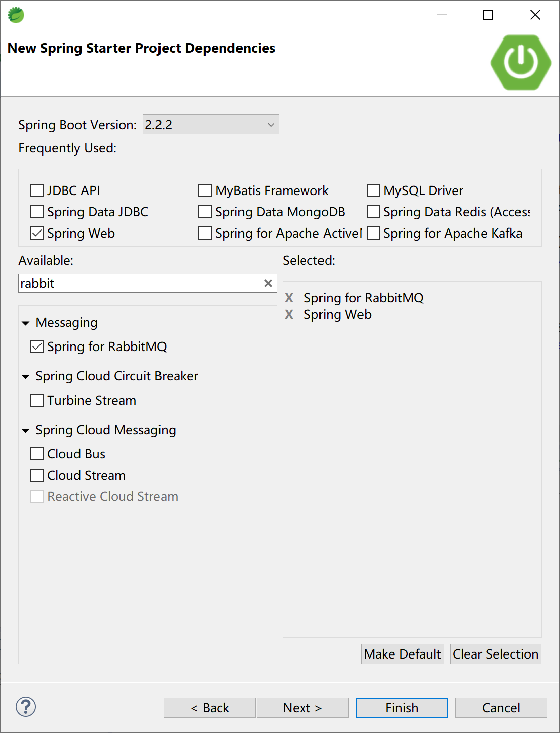The height and width of the screenshot is (733, 560).
Task: Click the help question mark icon
Action: pos(26,707)
